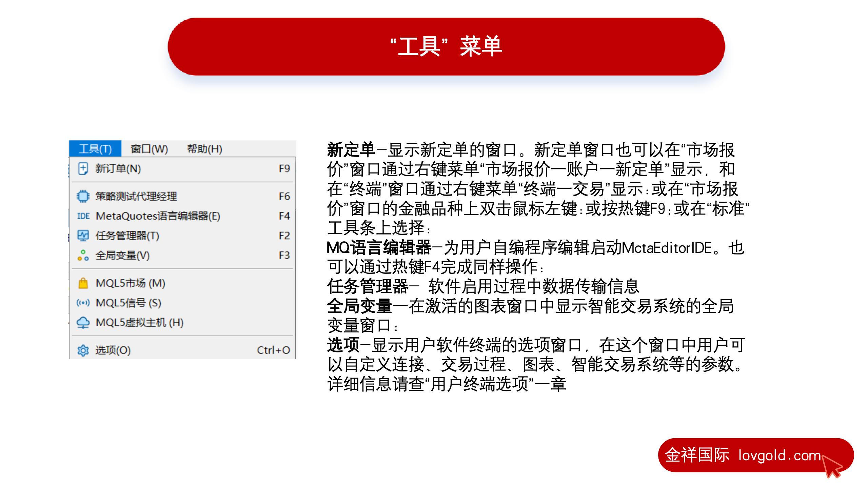Open the 工具(T) menu
The height and width of the screenshot is (488, 868).
95,149
